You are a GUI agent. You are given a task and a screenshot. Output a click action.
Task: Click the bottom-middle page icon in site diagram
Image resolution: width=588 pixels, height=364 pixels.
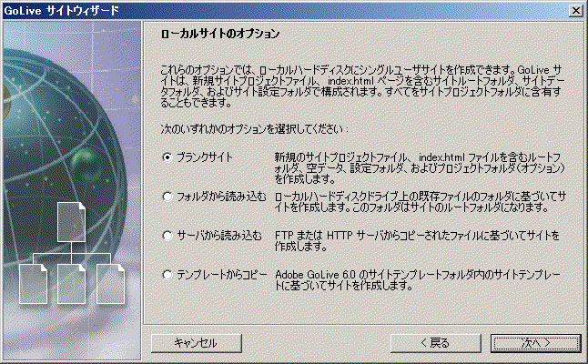(71, 283)
